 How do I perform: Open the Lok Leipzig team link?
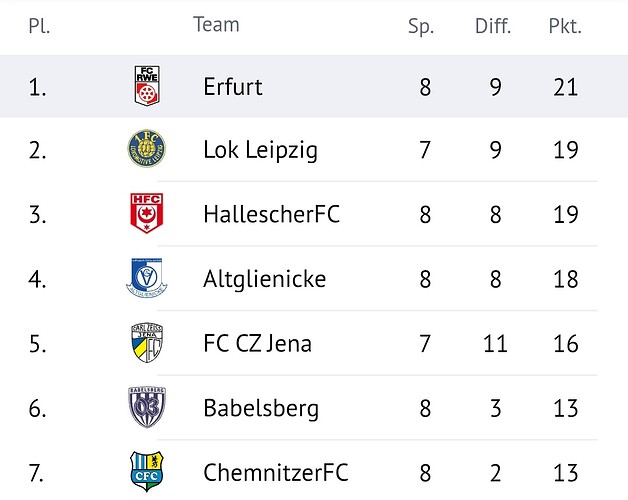(260, 151)
